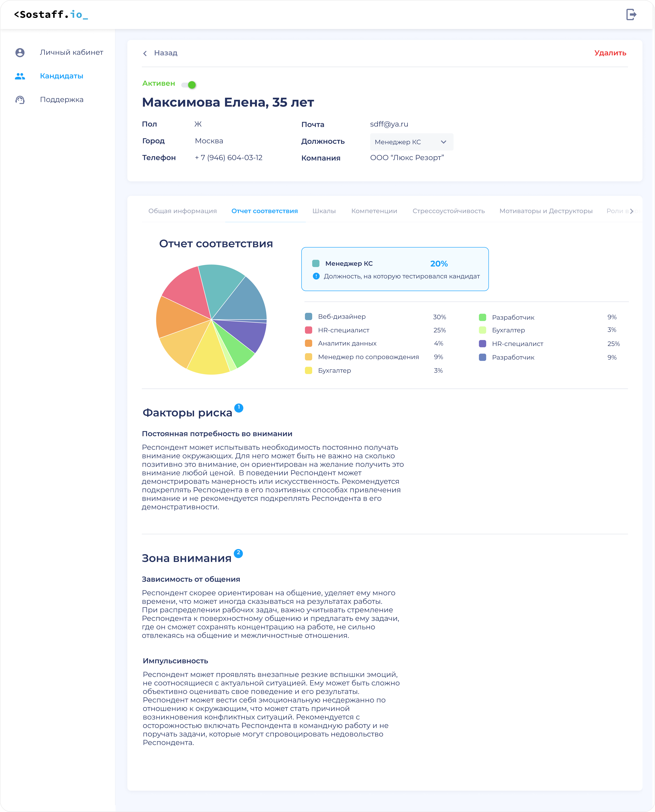Open Sostaff.io logo home link

click(51, 15)
